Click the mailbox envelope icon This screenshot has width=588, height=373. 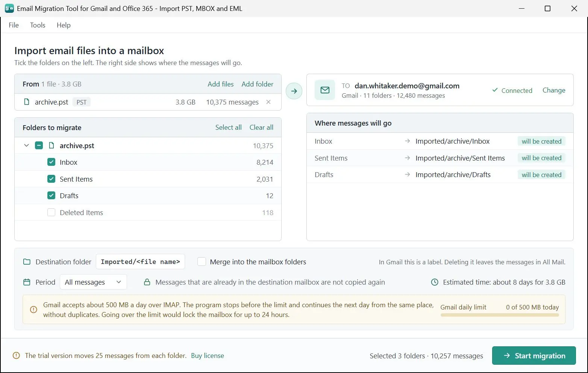click(x=325, y=90)
